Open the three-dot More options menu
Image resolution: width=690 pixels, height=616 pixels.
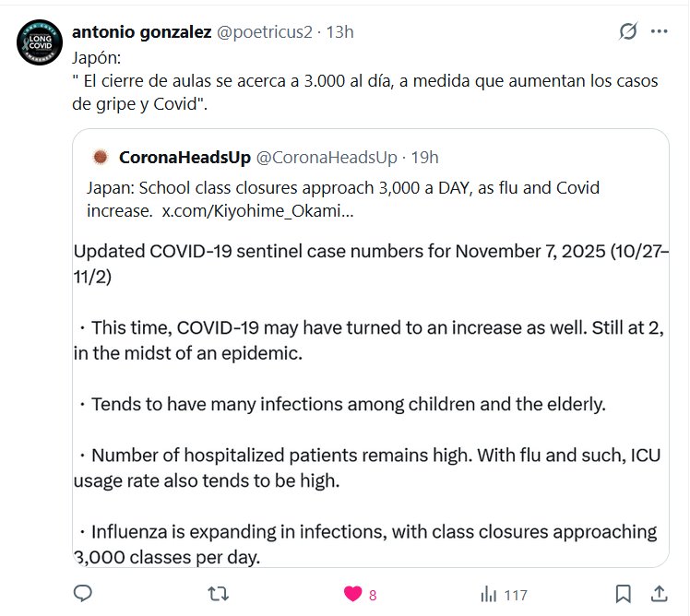(x=659, y=31)
